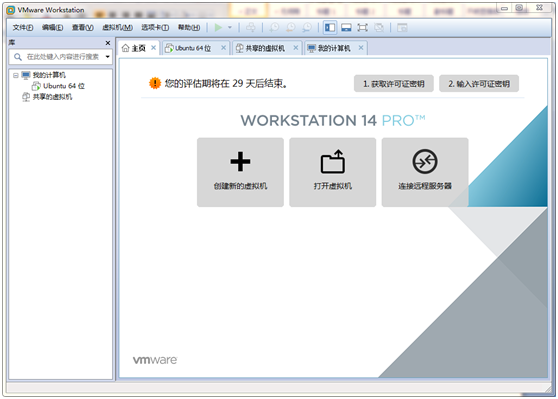Click the 创建新的虚拟机 plus tile

click(x=241, y=172)
